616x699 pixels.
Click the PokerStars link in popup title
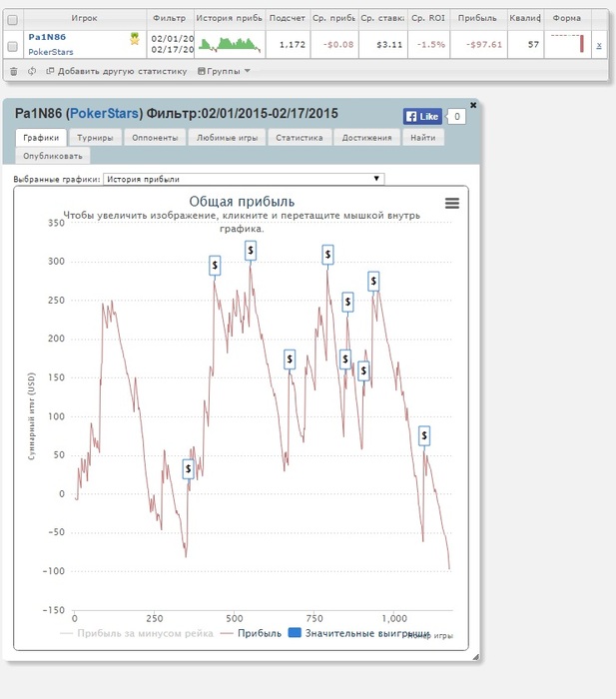coord(104,113)
